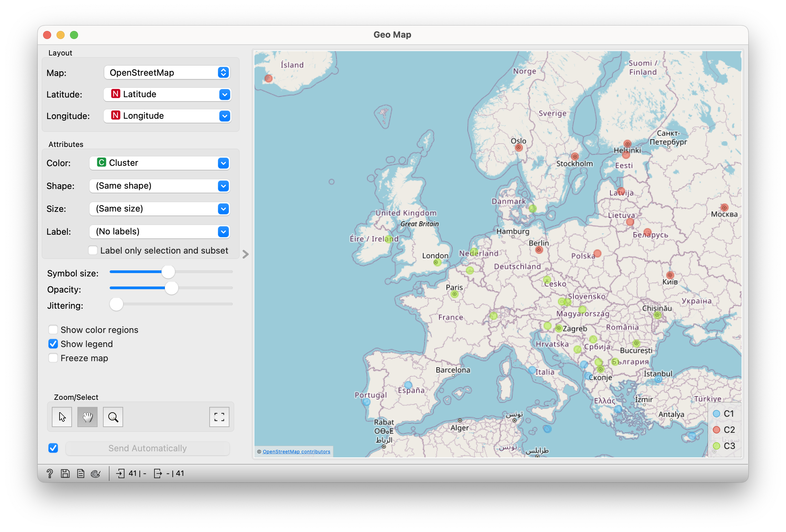The width and height of the screenshot is (786, 532).
Task: Open the Size dropdown menu
Action: pos(159,208)
